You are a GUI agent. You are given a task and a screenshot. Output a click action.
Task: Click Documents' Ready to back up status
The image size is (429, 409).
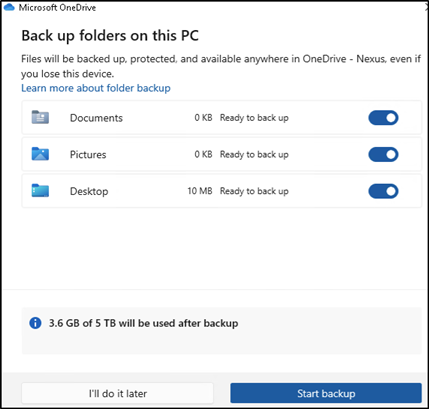point(254,118)
